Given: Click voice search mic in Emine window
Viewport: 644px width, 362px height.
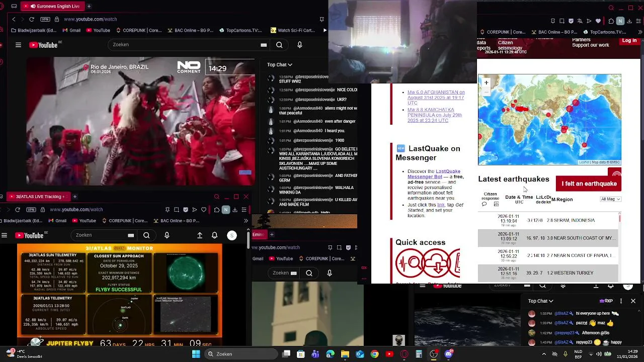Looking at the screenshot, I should (x=330, y=273).
